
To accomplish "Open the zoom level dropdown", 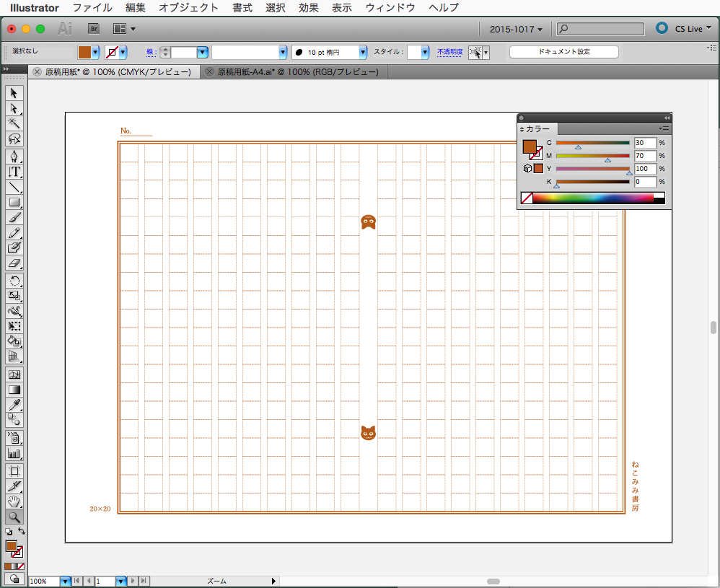I will 65,581.
